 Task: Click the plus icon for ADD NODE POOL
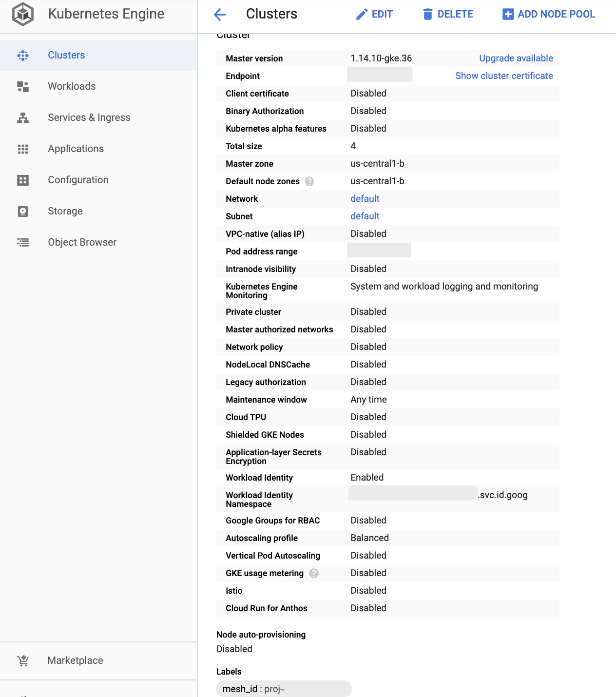pyautogui.click(x=508, y=14)
